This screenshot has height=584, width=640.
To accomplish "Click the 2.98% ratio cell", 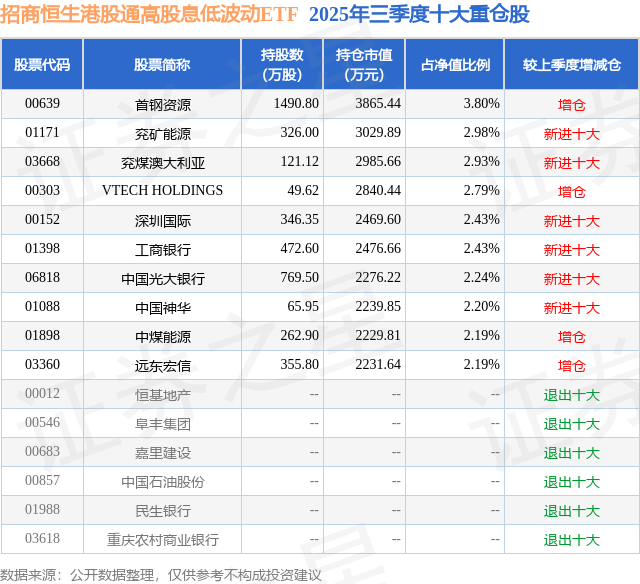I will point(481,133).
